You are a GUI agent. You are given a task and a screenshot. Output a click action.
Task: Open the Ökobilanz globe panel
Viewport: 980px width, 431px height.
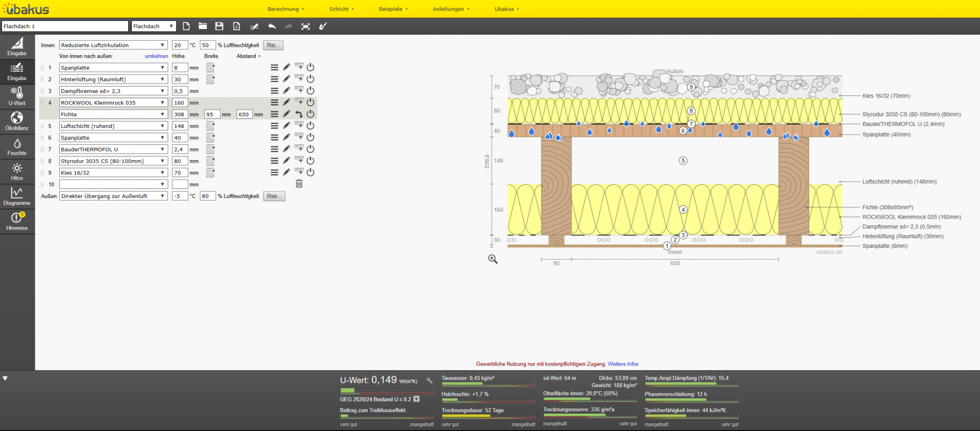pyautogui.click(x=17, y=121)
